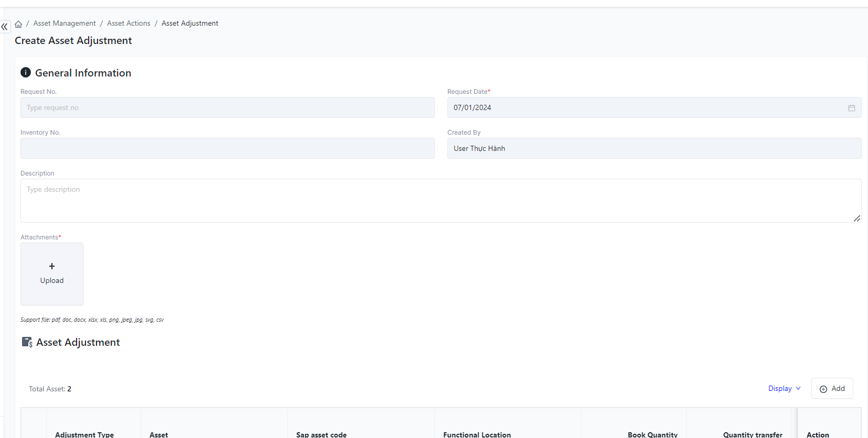Screen dimensions: 868x438
Task: Click the Created By field
Action: [x=653, y=148]
